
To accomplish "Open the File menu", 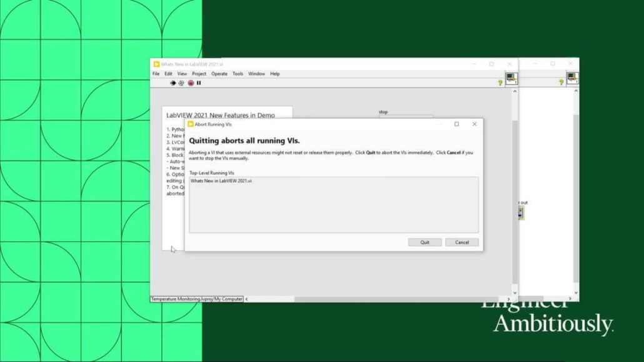I will coord(156,74).
